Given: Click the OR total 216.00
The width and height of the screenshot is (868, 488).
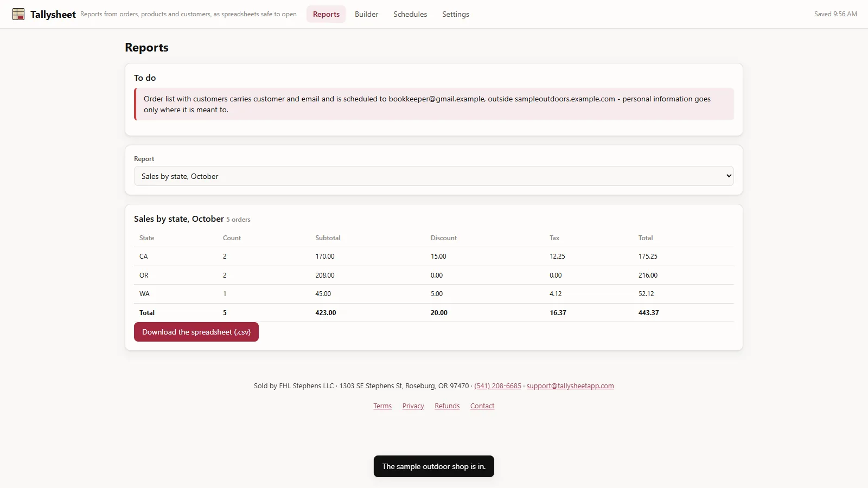Looking at the screenshot, I should tap(648, 275).
